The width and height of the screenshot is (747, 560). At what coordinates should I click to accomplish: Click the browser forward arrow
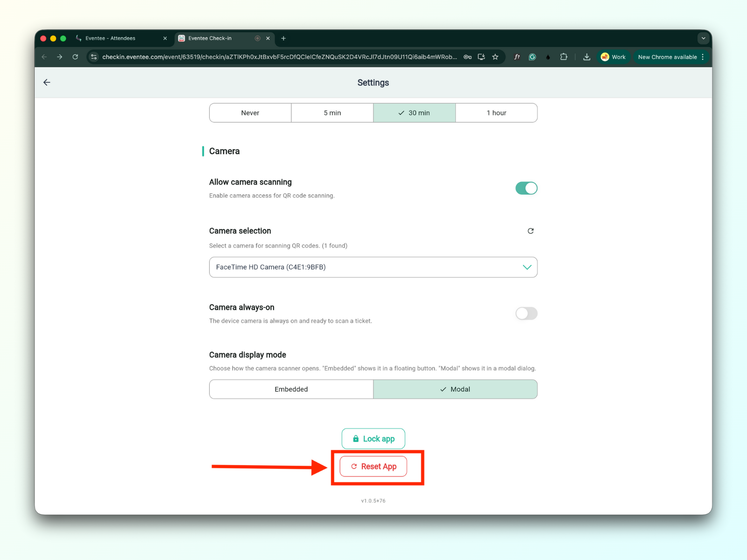[59, 57]
